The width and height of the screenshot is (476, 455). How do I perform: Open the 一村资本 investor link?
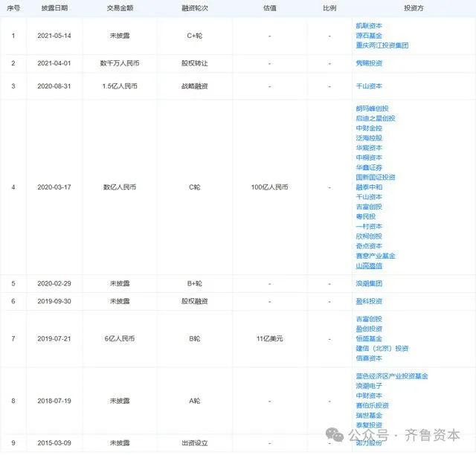click(369, 227)
